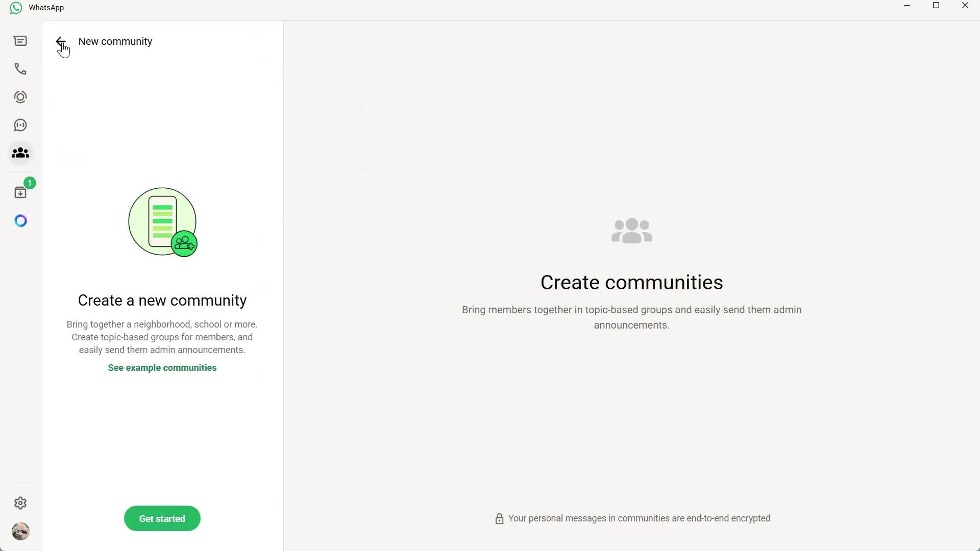Image resolution: width=980 pixels, height=551 pixels.
Task: Browse WhatsApp Channels
Action: tap(20, 125)
